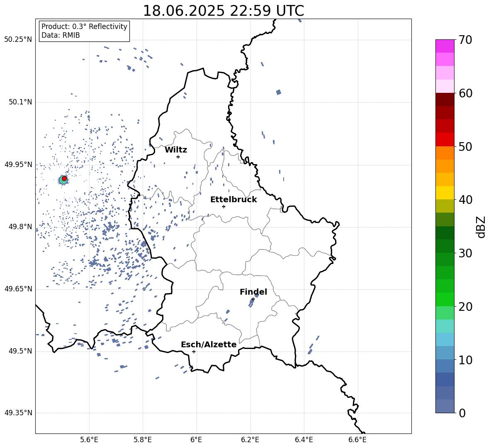Click the 49.8°N latitude label
The height and width of the screenshot is (448, 491).
[x=20, y=227]
